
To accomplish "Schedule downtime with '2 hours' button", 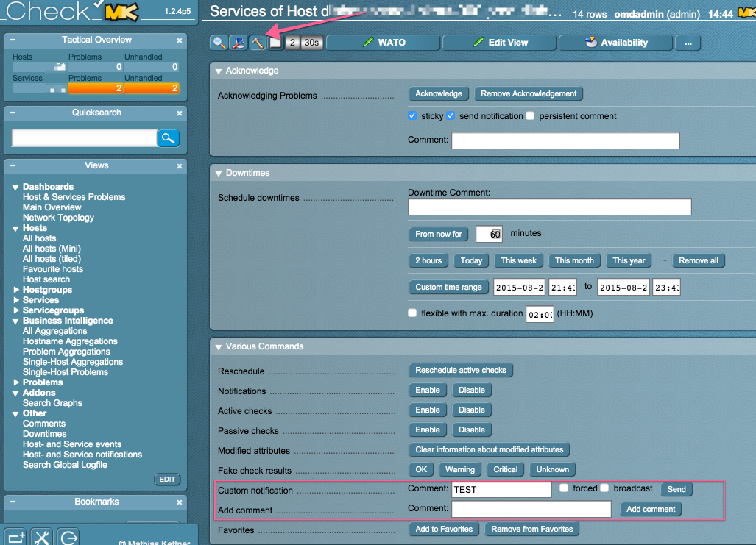I will coord(428,260).
